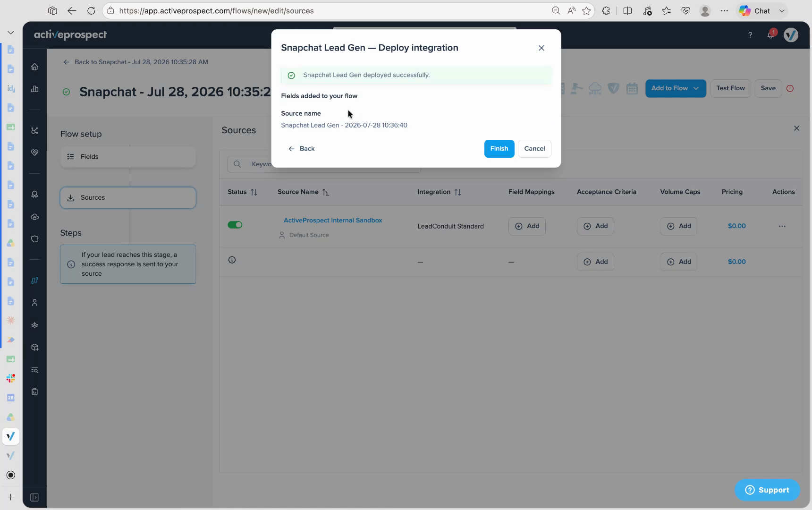Click the Test Flow button
812x510 pixels.
730,88
